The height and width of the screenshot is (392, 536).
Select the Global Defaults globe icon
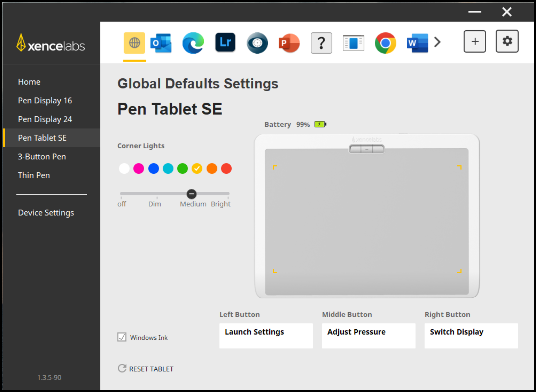coord(134,43)
